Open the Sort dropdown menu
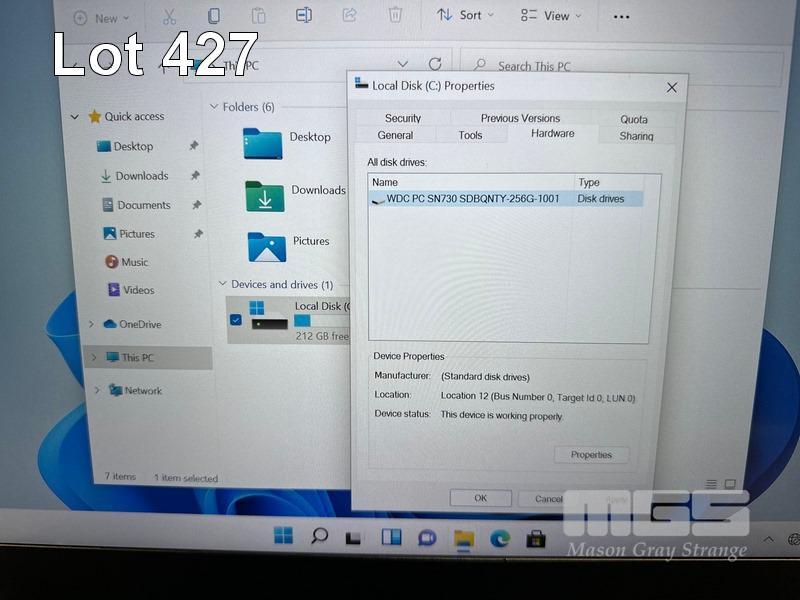This screenshot has width=800, height=600. [460, 15]
